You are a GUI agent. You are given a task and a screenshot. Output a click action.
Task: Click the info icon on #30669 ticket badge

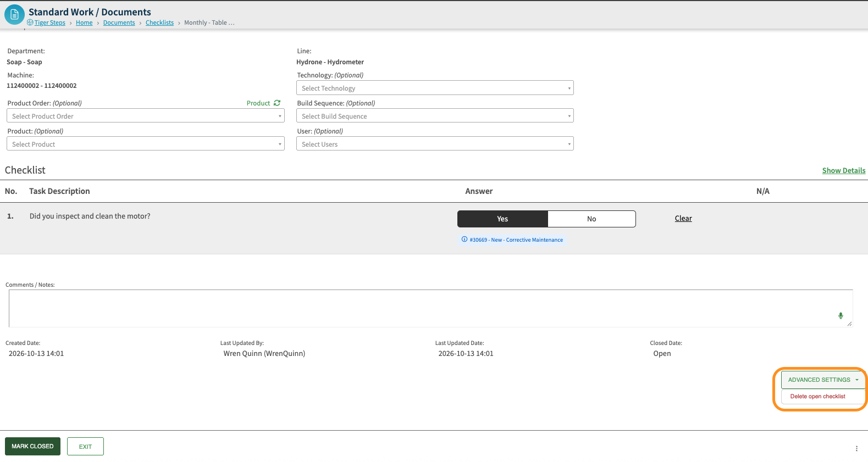[465, 240]
